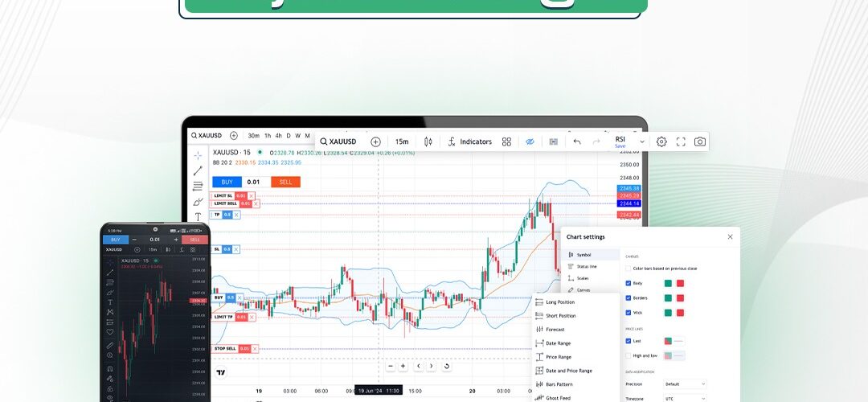The image size is (868, 402).
Task: Click the blue BUY button on laptop chart
Action: [x=227, y=182]
